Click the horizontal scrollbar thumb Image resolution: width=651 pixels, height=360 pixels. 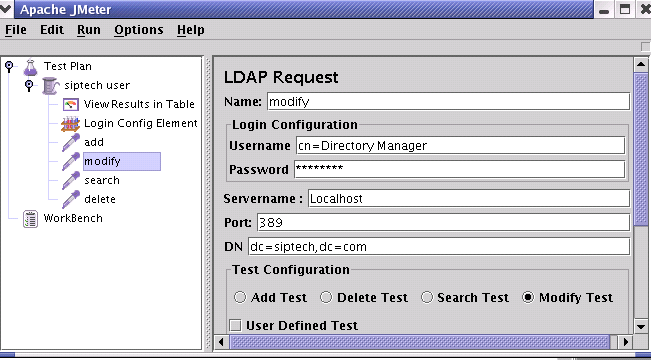click(420, 342)
